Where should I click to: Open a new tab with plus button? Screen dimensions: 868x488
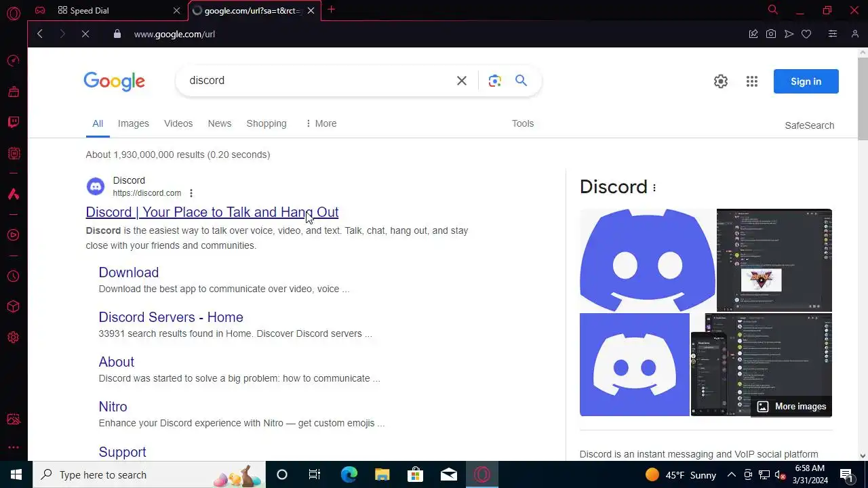pyautogui.click(x=332, y=9)
